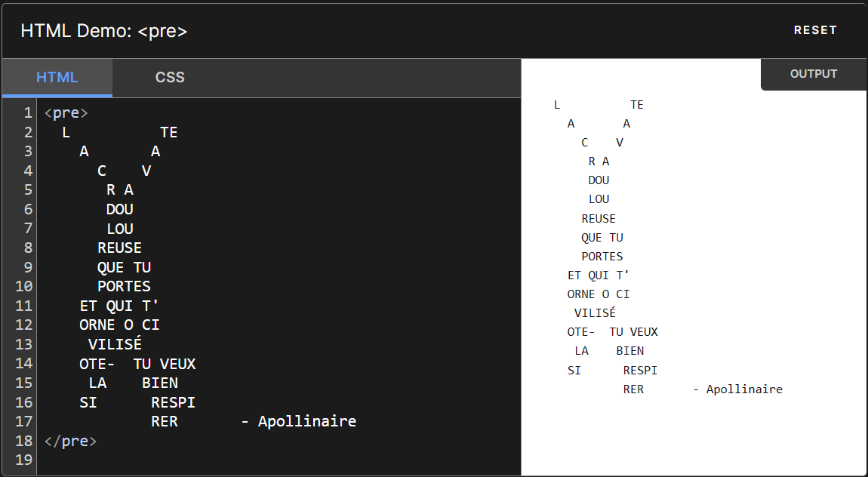Click the word REUSE in the code editor

(119, 248)
